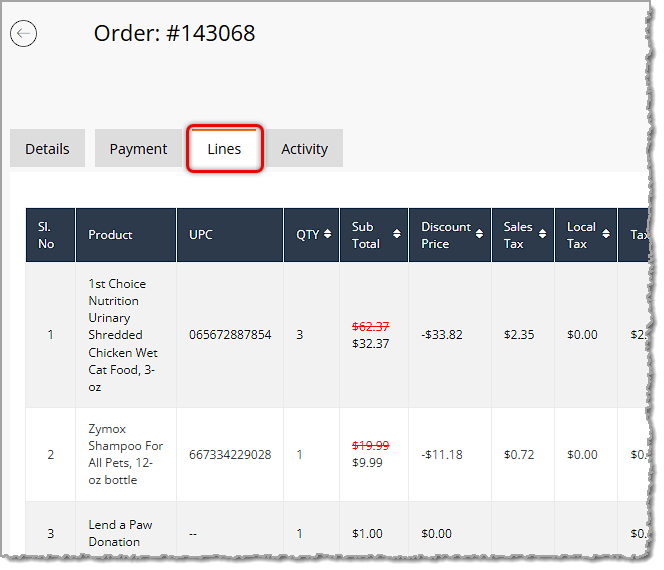
Task: Open the Details tab
Action: click(47, 149)
